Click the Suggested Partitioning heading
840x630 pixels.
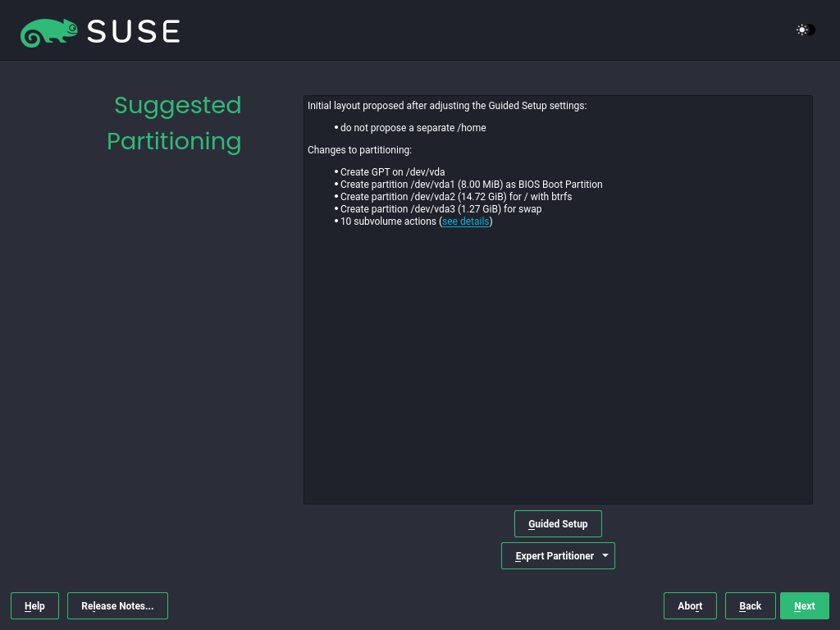tap(174, 123)
